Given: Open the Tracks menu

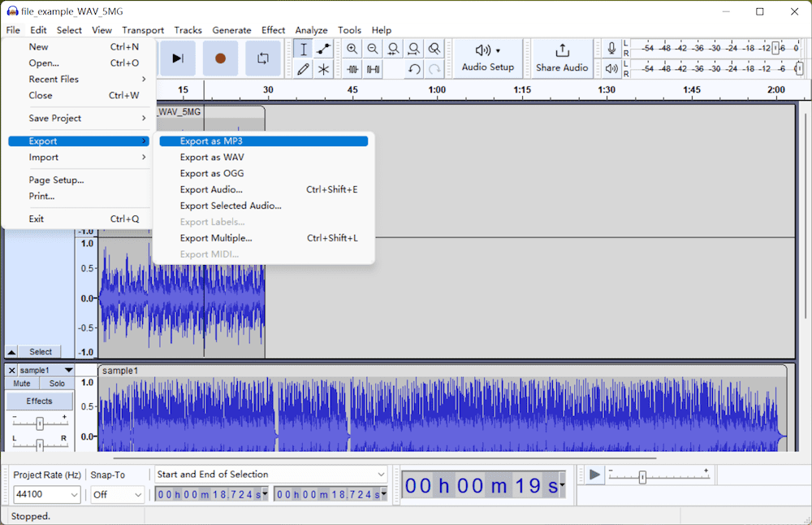Looking at the screenshot, I should coord(188,30).
